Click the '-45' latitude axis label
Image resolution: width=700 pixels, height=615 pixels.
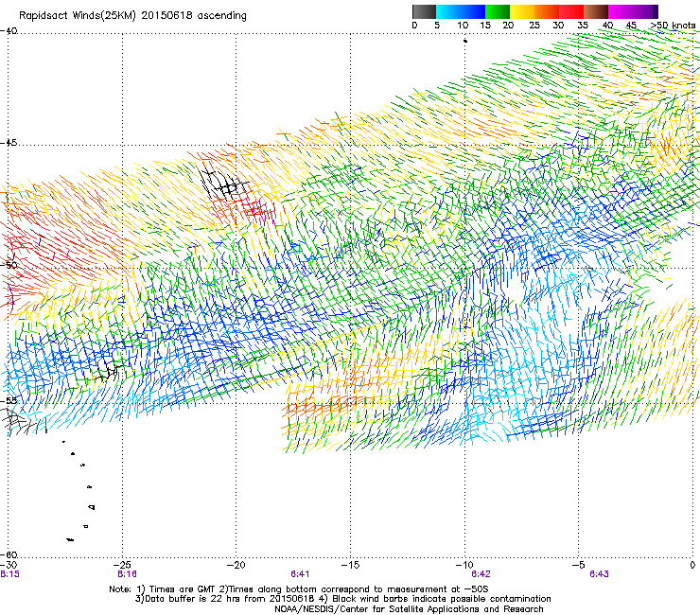pyautogui.click(x=9, y=143)
